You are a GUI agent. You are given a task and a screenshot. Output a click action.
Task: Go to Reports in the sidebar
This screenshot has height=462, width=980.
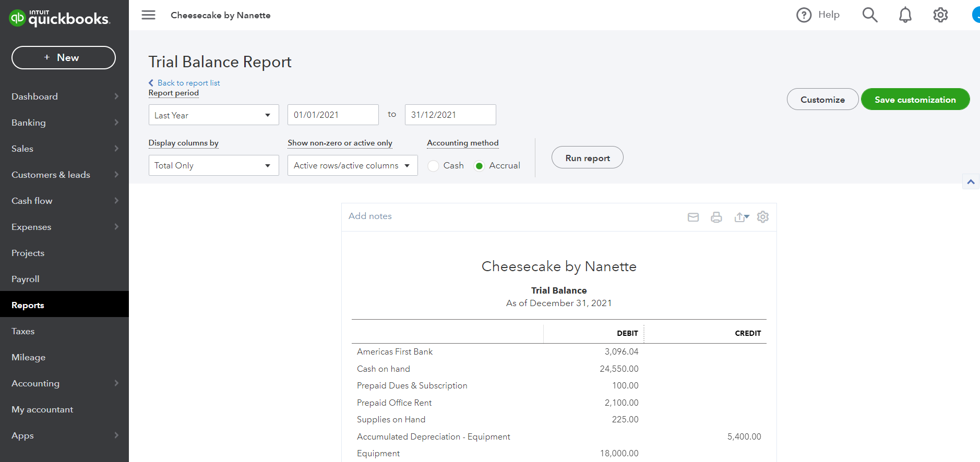coord(64,305)
